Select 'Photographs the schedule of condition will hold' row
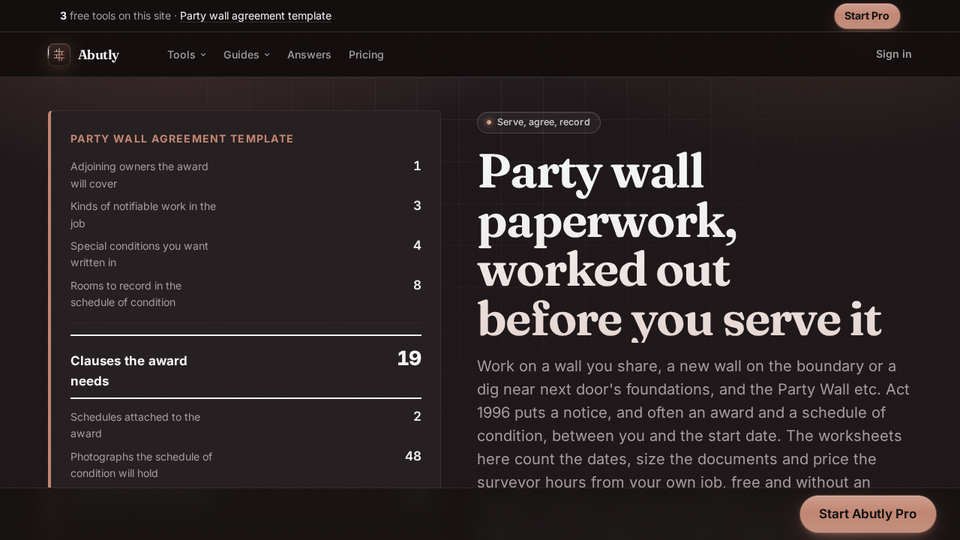This screenshot has height=540, width=960. [246, 465]
